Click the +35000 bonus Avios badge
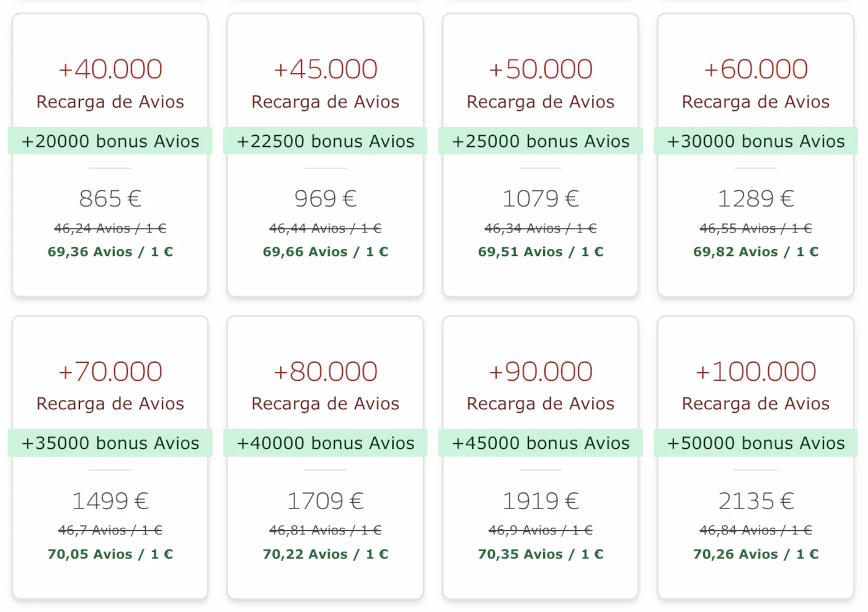The image size is (868, 612). pos(110,443)
